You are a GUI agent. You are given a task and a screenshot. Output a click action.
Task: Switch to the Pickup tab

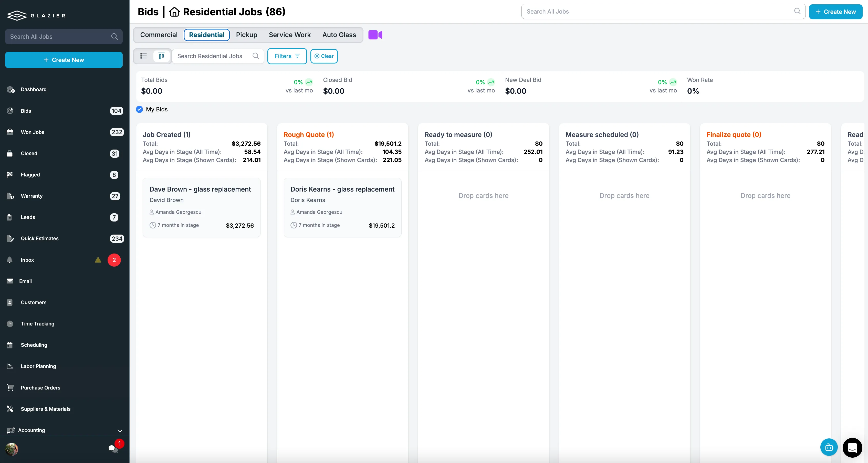[x=246, y=35]
